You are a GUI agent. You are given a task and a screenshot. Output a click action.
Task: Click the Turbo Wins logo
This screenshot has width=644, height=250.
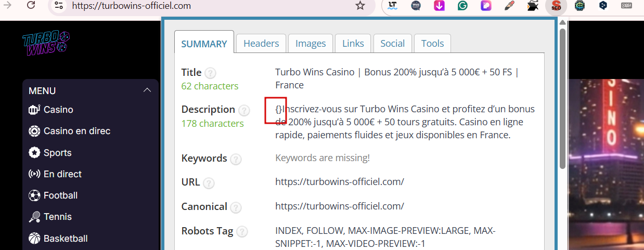click(46, 42)
